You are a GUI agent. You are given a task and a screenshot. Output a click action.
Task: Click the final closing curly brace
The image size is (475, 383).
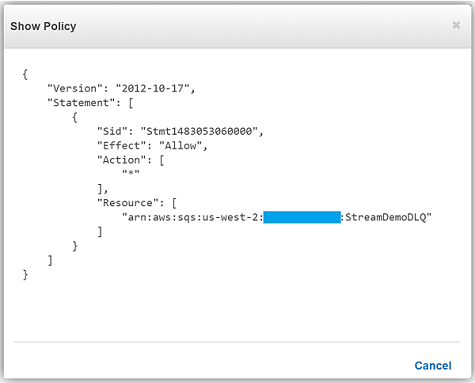[x=25, y=275]
